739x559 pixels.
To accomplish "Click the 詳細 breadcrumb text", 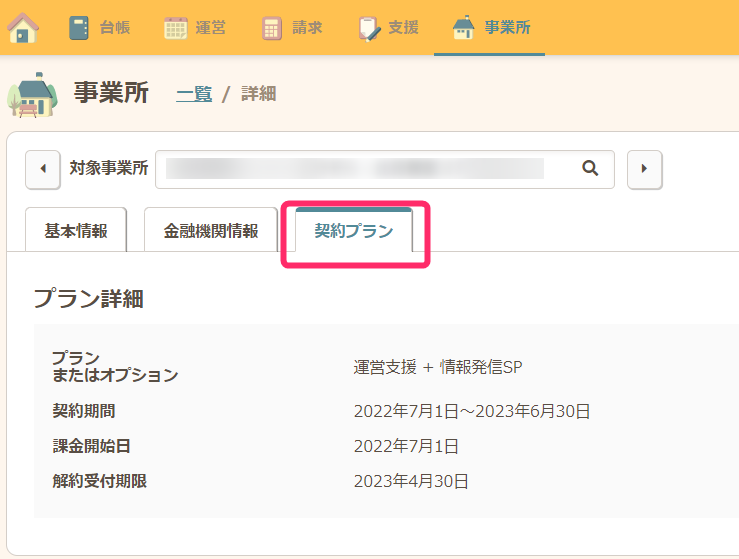I will tap(259, 94).
